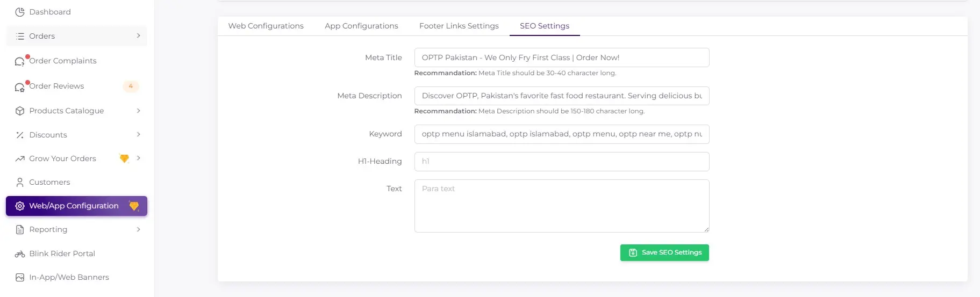
Task: Click the Order Reviews star bubble icon
Action: click(20, 86)
